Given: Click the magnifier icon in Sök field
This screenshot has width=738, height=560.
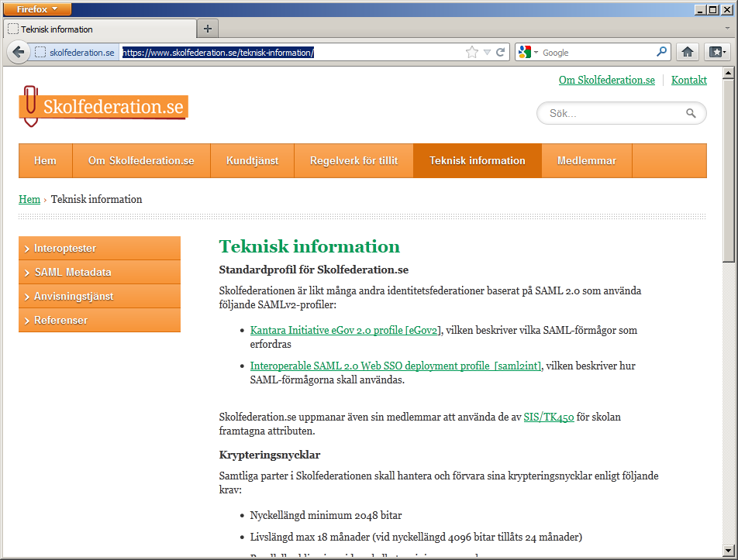Looking at the screenshot, I should (x=691, y=113).
